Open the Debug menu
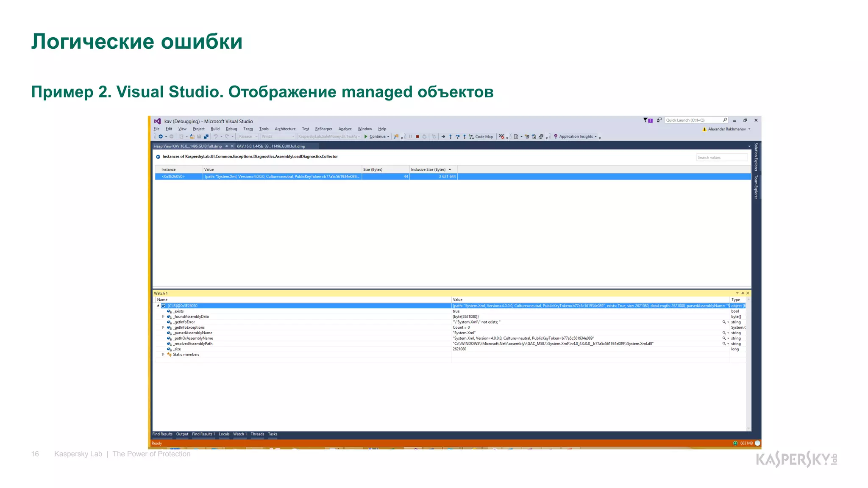This screenshot has width=868, height=488. coord(231,129)
